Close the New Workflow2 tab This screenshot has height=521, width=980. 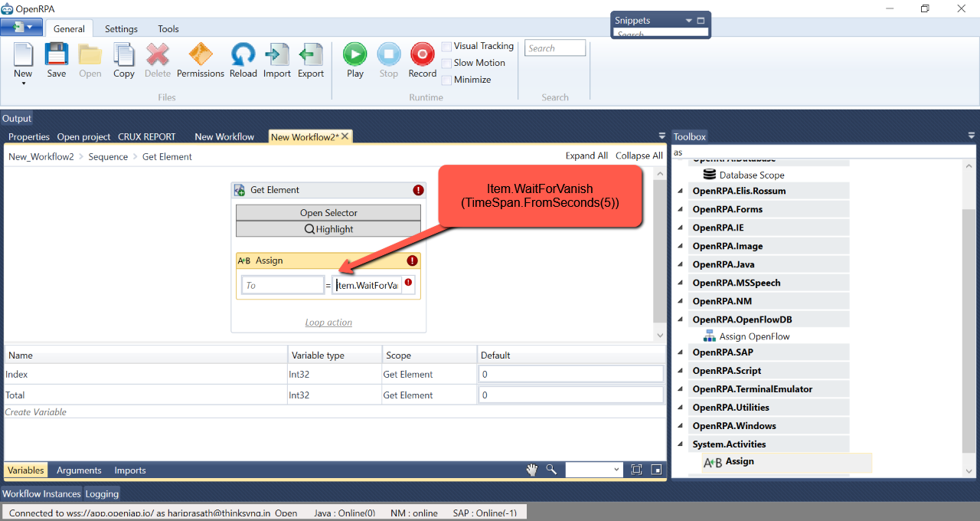click(345, 136)
